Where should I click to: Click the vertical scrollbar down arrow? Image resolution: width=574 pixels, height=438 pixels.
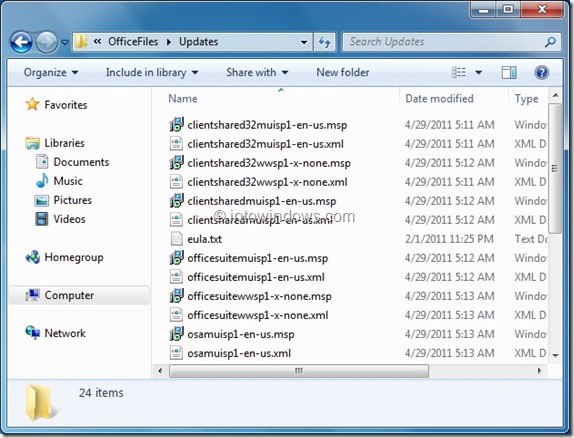tap(555, 355)
